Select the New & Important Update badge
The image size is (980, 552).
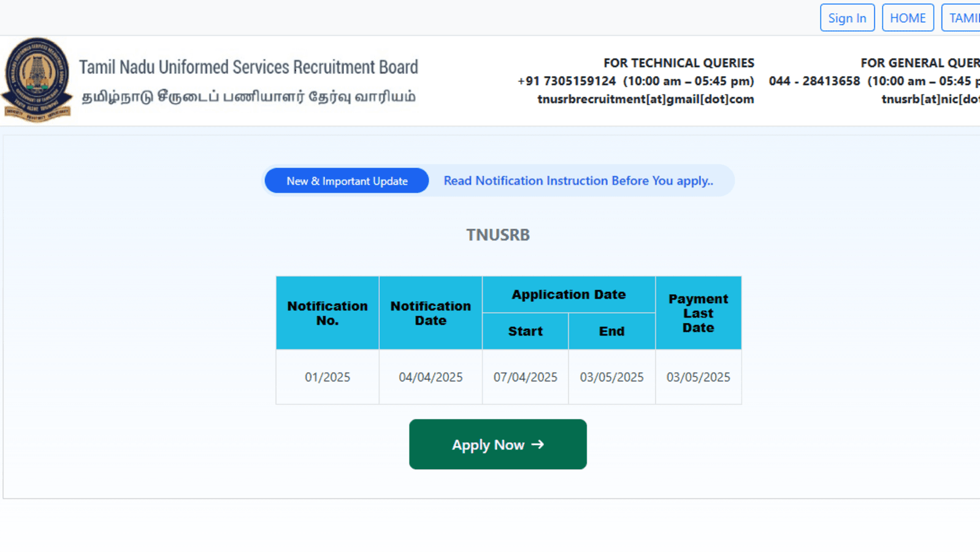coord(346,181)
